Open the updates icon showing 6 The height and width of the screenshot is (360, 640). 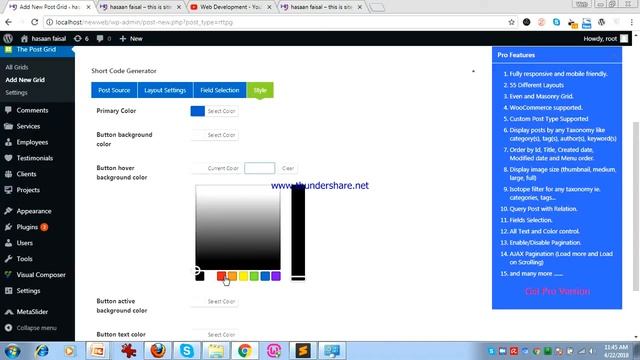[x=81, y=38]
